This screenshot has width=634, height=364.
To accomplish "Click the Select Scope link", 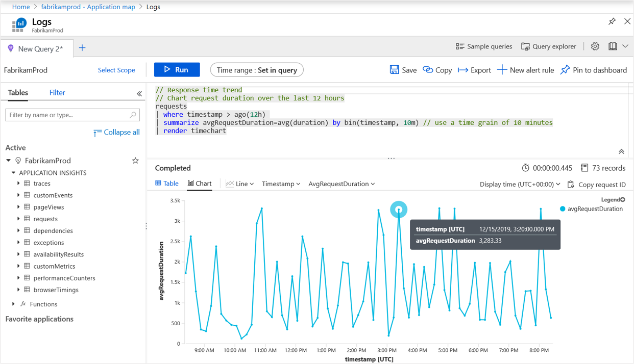I will point(116,70).
